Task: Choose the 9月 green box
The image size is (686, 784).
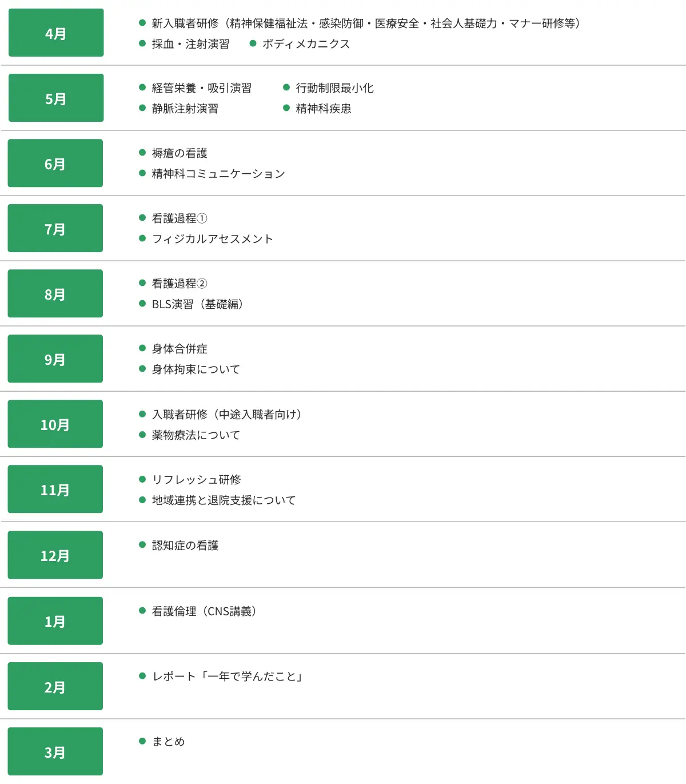Action: 55,359
